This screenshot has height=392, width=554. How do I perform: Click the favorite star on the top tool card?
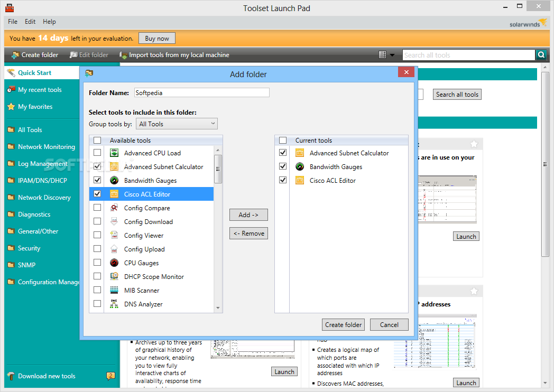pos(474,144)
